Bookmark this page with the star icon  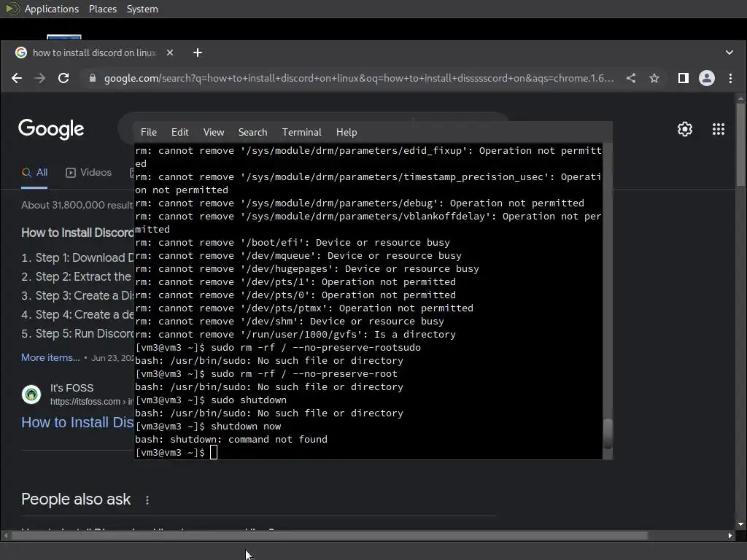click(x=654, y=78)
